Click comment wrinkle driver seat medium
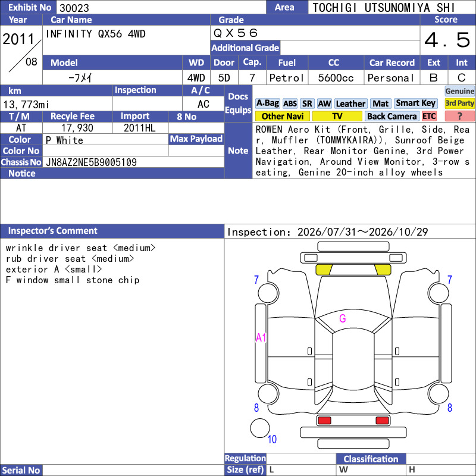This screenshot has height=476, width=476. click(x=80, y=248)
